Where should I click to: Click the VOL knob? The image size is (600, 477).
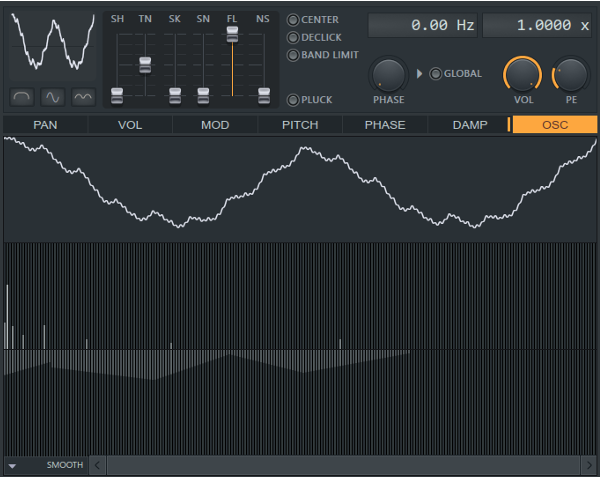click(523, 75)
